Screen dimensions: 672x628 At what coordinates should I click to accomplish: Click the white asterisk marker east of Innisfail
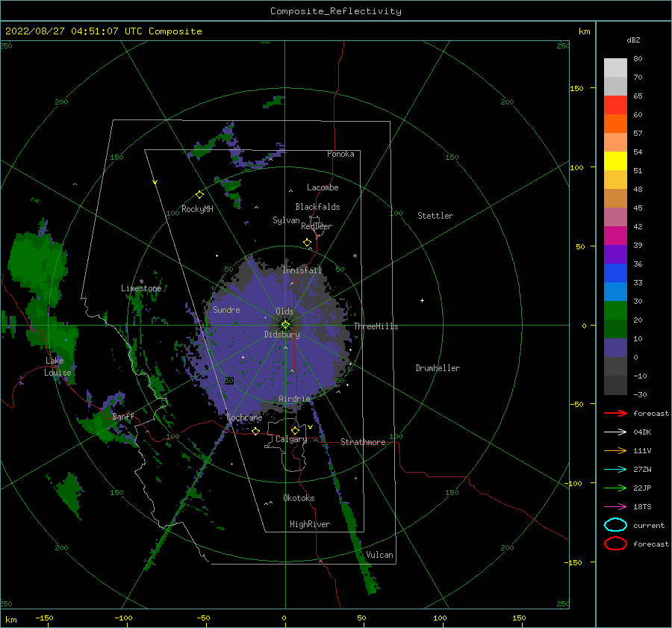pos(355,256)
